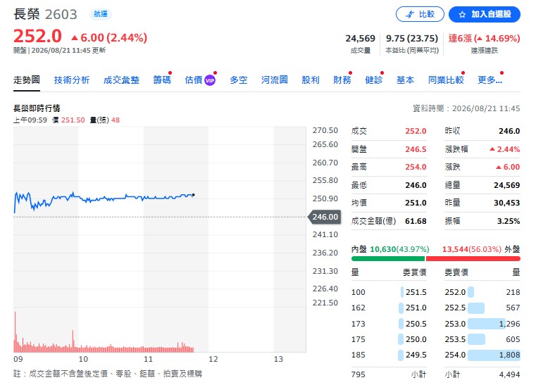Click ask subtotal 4,494
This screenshot has width=536, height=392.
[x=509, y=374]
